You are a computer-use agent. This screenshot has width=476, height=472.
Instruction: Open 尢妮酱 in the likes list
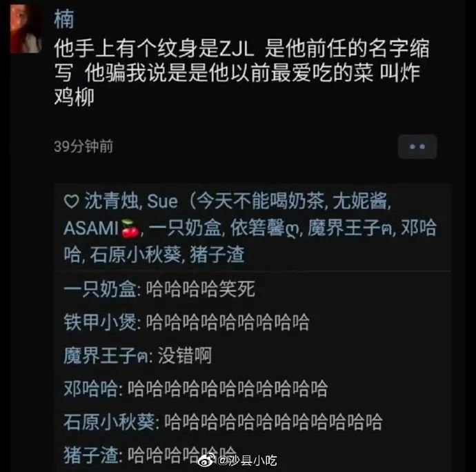360,201
